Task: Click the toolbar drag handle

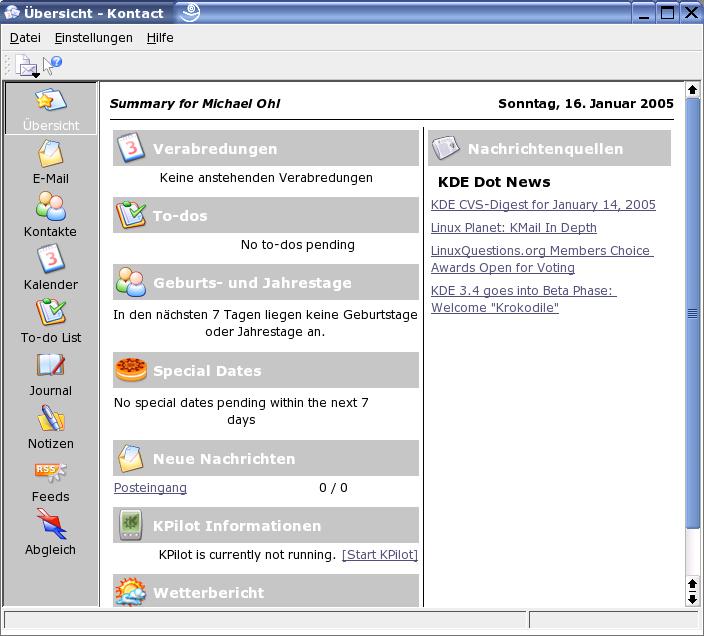Action: click(x=8, y=65)
